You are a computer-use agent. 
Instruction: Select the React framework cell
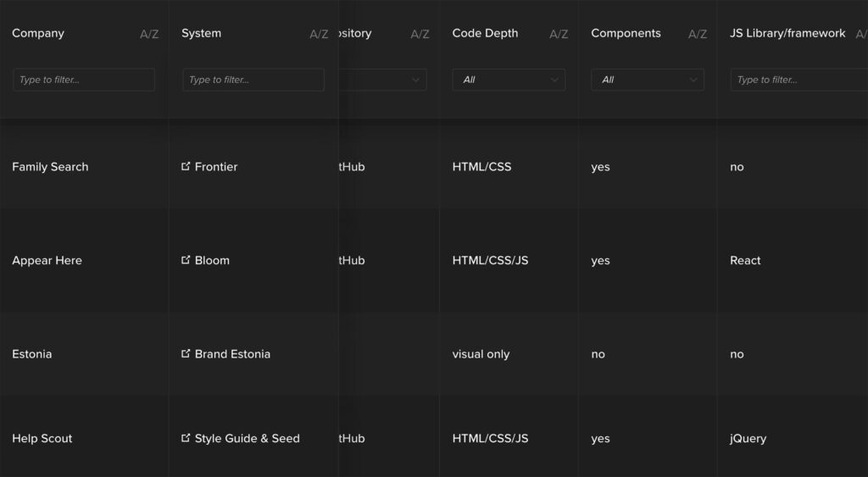(745, 260)
